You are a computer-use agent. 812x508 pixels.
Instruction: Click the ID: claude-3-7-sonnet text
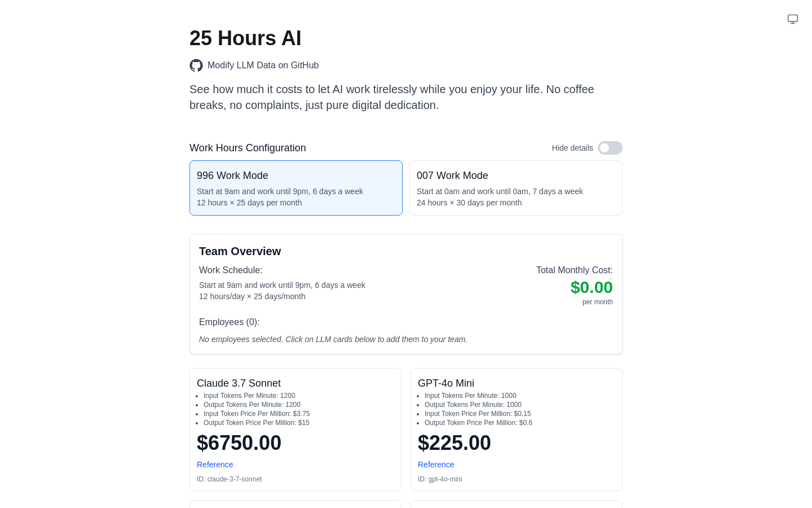230,479
